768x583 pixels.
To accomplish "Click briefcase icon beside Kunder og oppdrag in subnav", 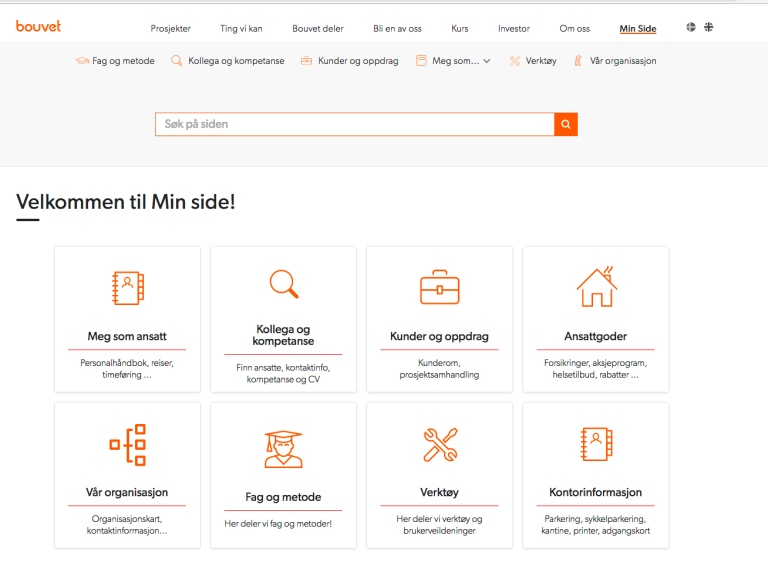I will [306, 61].
